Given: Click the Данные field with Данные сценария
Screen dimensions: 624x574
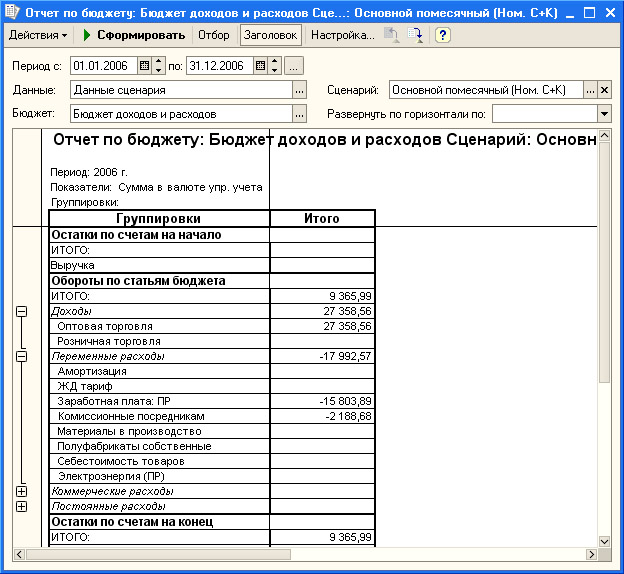Looking at the screenshot, I should (x=181, y=90).
